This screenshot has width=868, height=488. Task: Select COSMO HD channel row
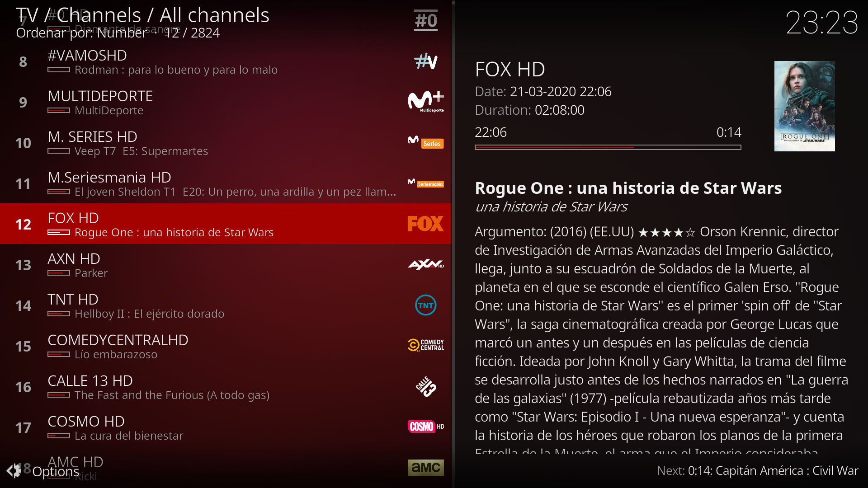(226, 427)
